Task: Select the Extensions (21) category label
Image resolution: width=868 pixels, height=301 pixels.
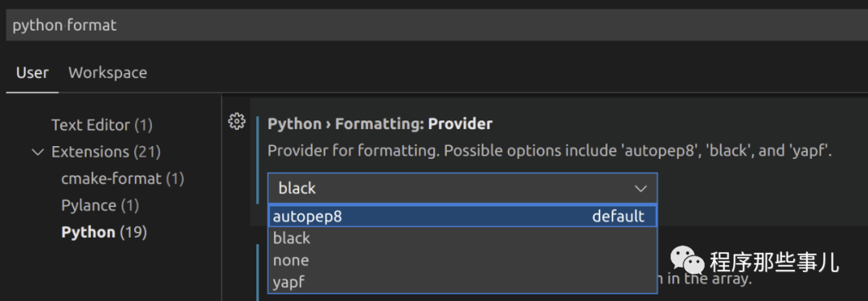Action: point(106,152)
